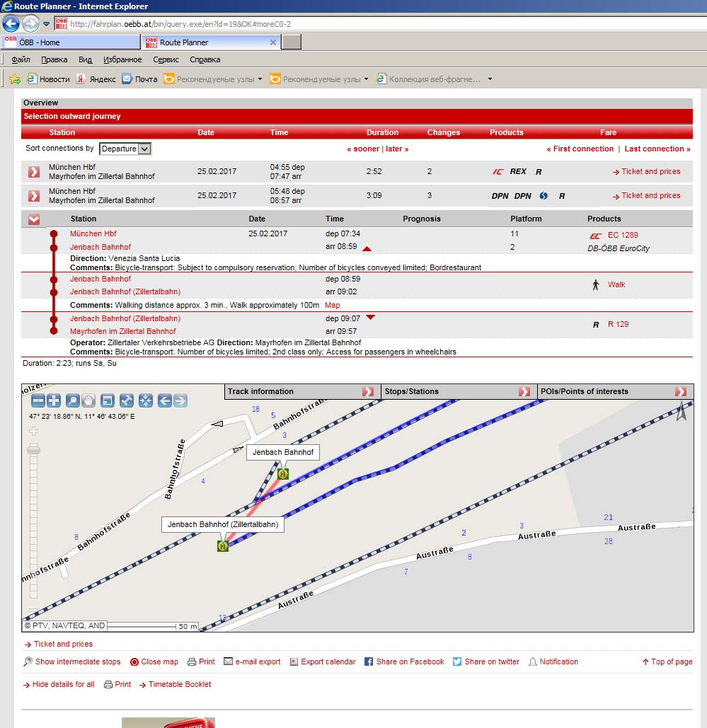Viewport: 707px width, 728px height.
Task: Open Ticket and prices for 05:48 connection
Action: (646, 195)
